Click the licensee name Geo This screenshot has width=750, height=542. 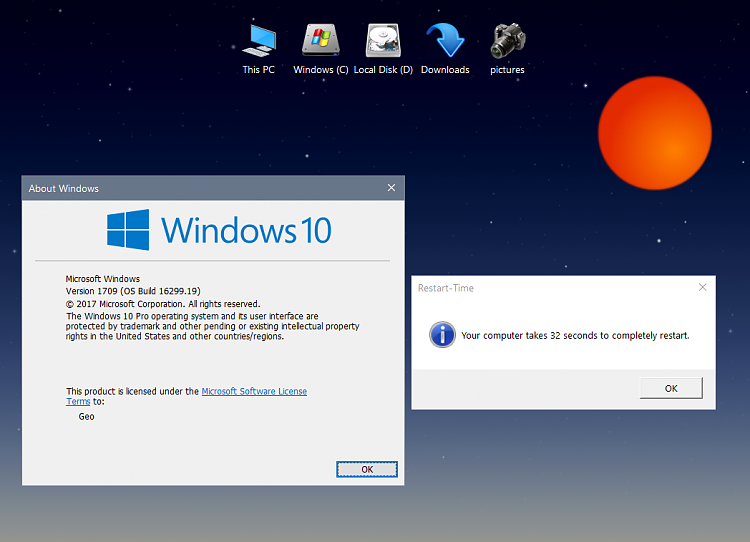(x=87, y=417)
